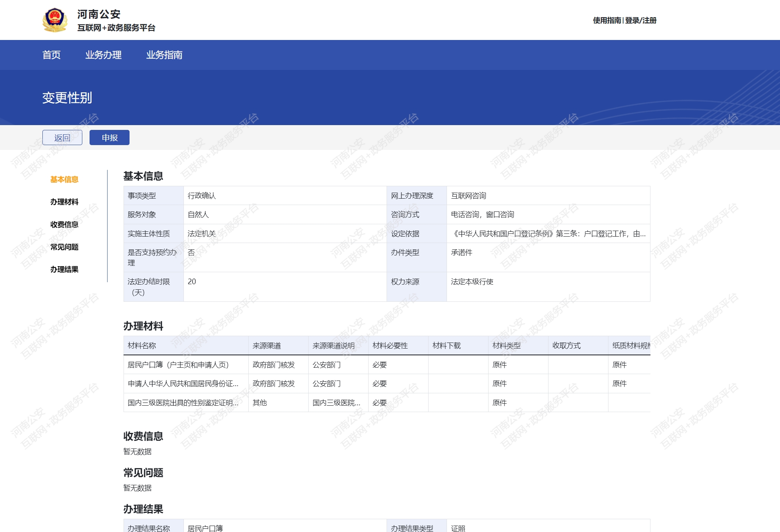This screenshot has height=532, width=780.
Task: Click the truncated 居民身份证 material name
Action: point(183,384)
